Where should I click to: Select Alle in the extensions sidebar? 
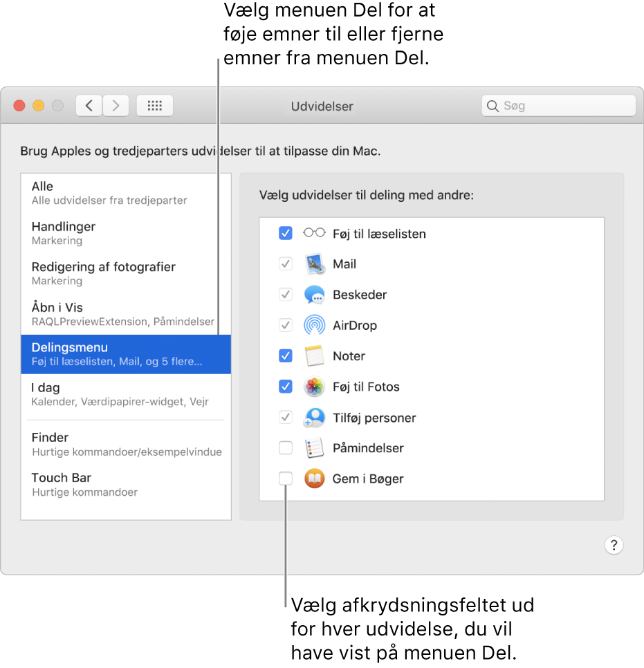pyautogui.click(x=126, y=193)
